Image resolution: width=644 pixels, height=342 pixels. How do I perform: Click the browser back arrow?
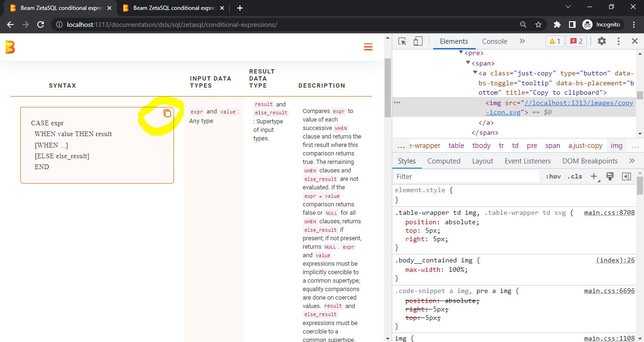pos(10,24)
